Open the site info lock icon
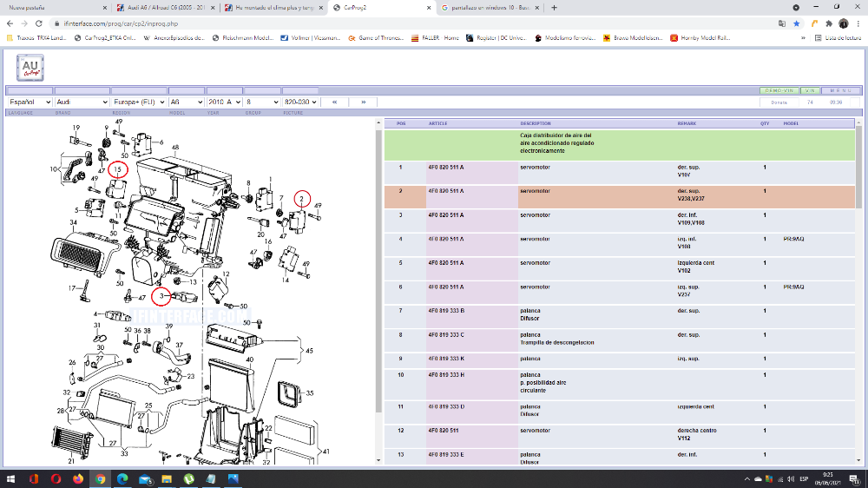 click(x=56, y=23)
